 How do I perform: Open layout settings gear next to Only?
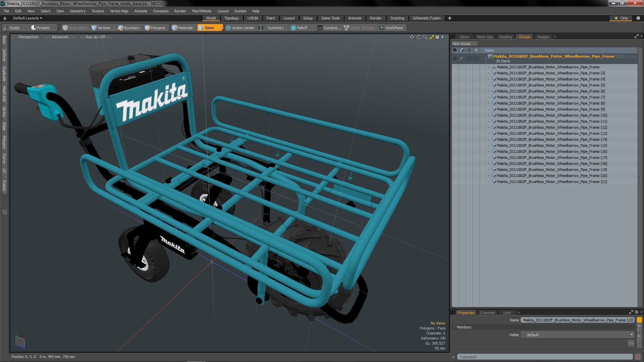(x=638, y=18)
